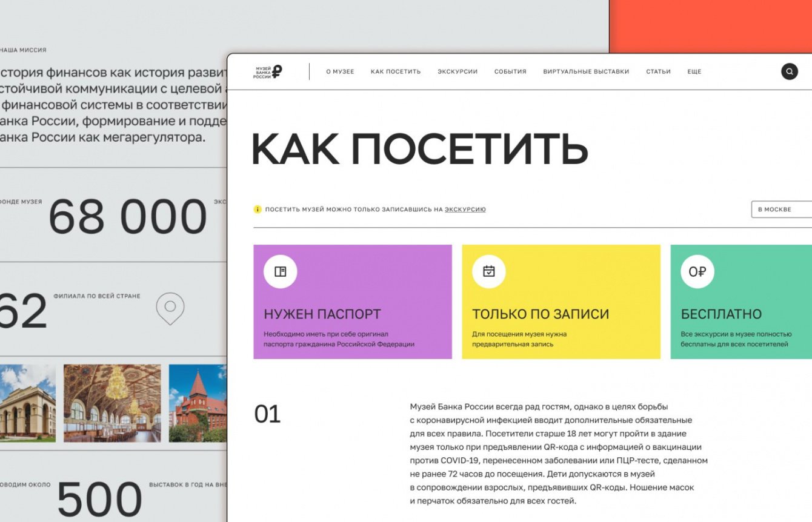
Task: Click the yellow info icon before the notice
Action: click(258, 210)
